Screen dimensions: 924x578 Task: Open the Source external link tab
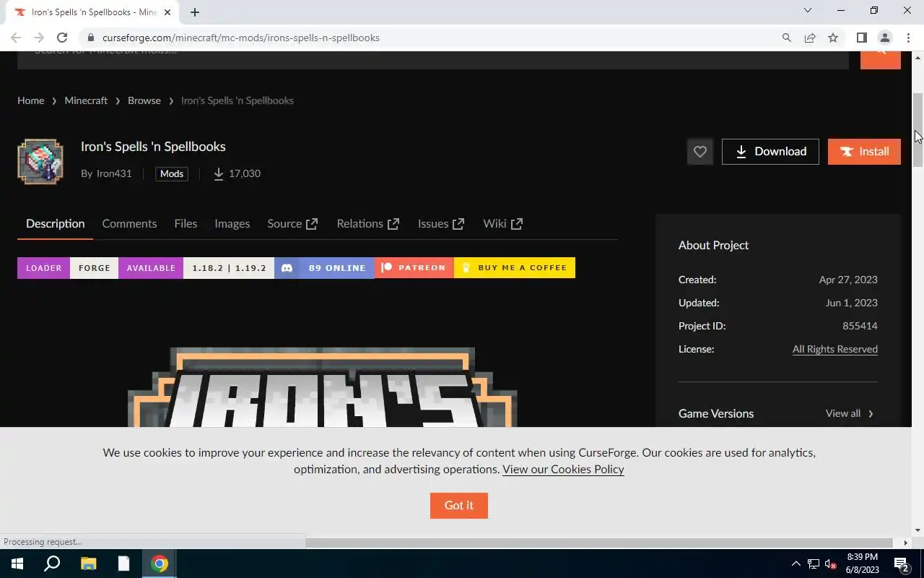[292, 224]
